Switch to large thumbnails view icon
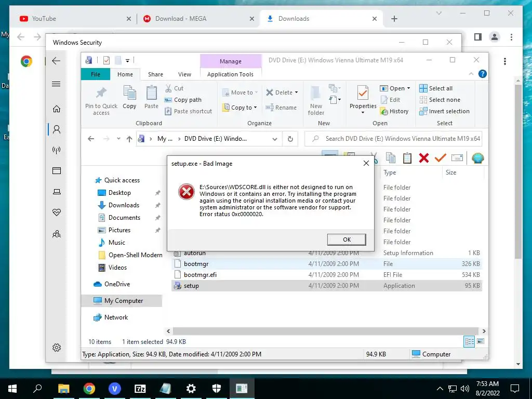 click(x=481, y=341)
